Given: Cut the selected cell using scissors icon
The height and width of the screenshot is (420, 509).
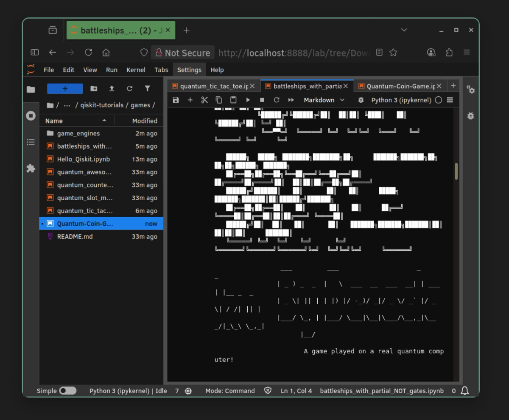Looking at the screenshot, I should 204,100.
